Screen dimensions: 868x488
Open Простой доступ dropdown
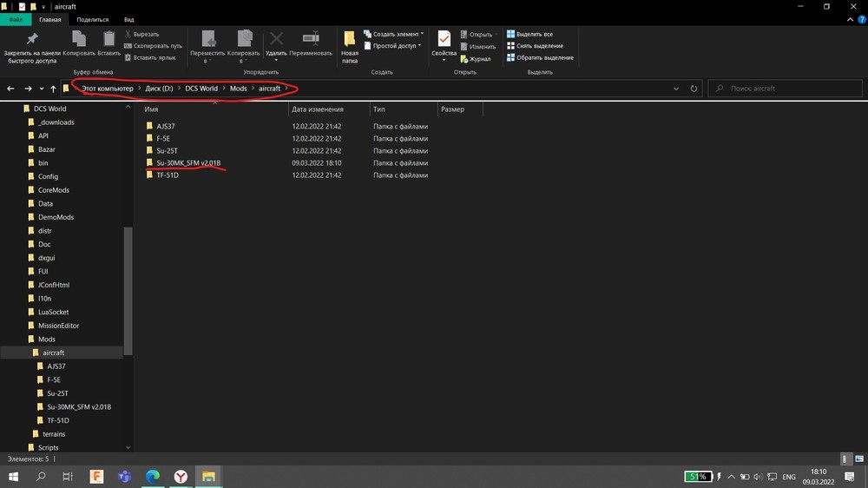392,46
